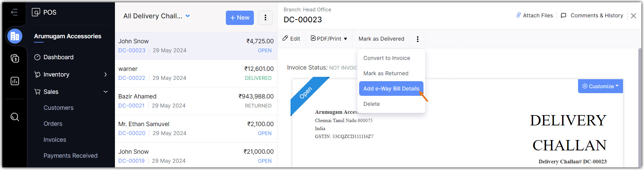Select Mark as Returned option
The height and width of the screenshot is (170, 644).
[385, 73]
